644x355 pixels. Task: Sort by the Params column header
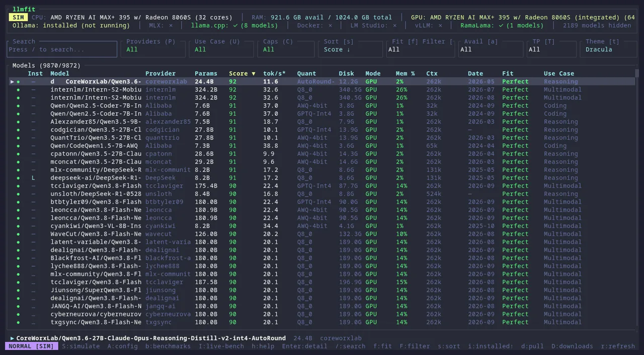(206, 73)
